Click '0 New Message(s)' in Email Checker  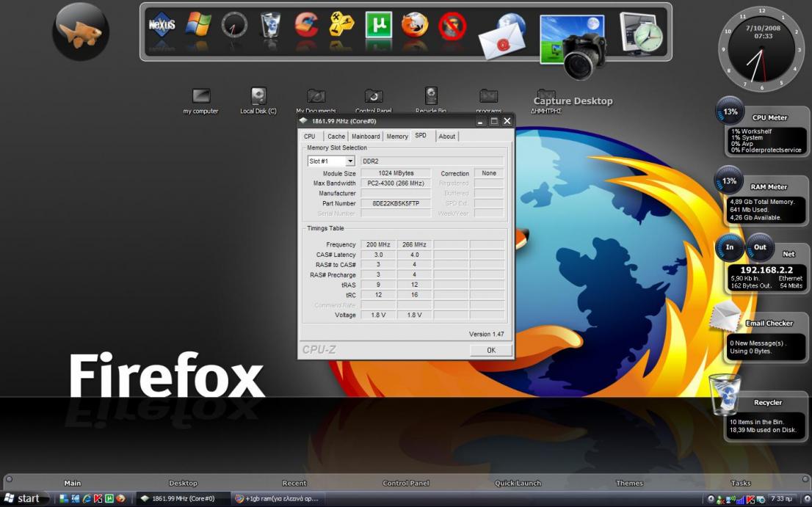pos(758,343)
